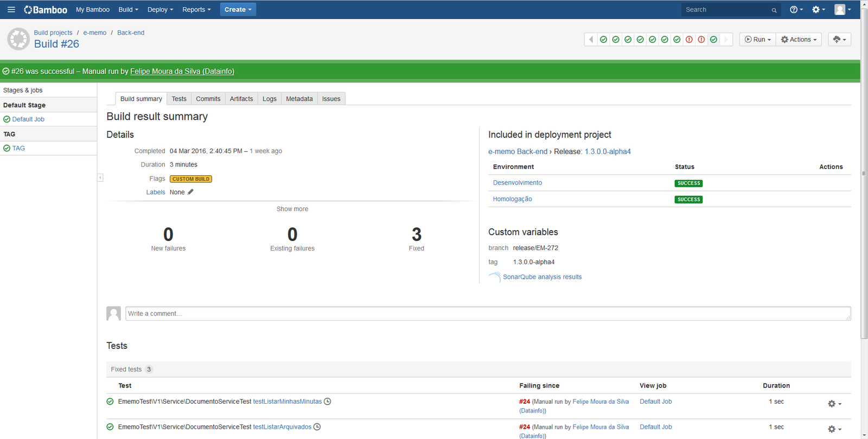
Task: Switch to the Issues tab
Action: tap(331, 99)
